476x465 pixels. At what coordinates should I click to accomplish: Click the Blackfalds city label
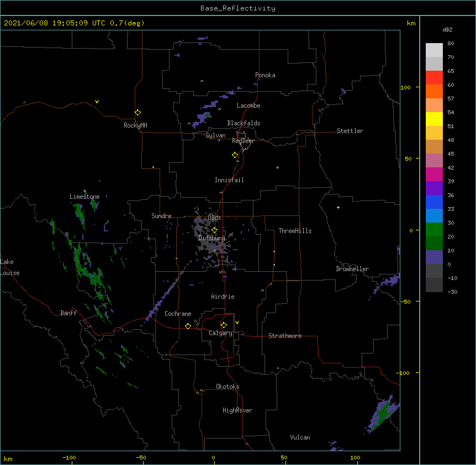[244, 123]
